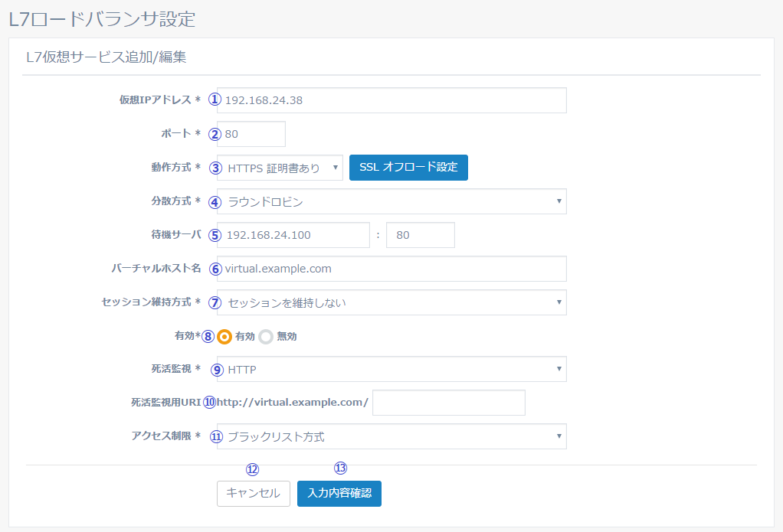The width and height of the screenshot is (783, 532).
Task: Open the 分散方式 dropdown showing ラウンドロビン
Action: pos(391,201)
